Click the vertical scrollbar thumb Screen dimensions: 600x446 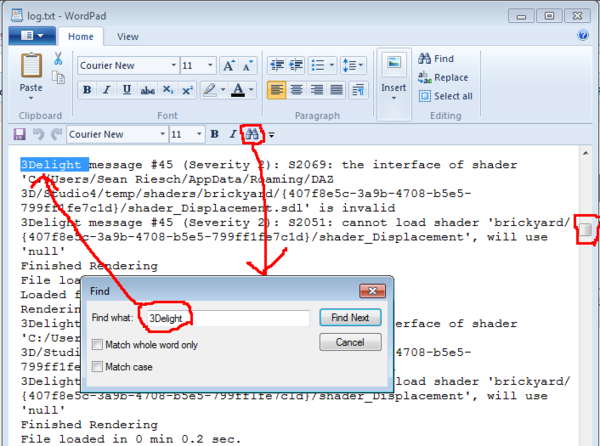click(x=585, y=230)
